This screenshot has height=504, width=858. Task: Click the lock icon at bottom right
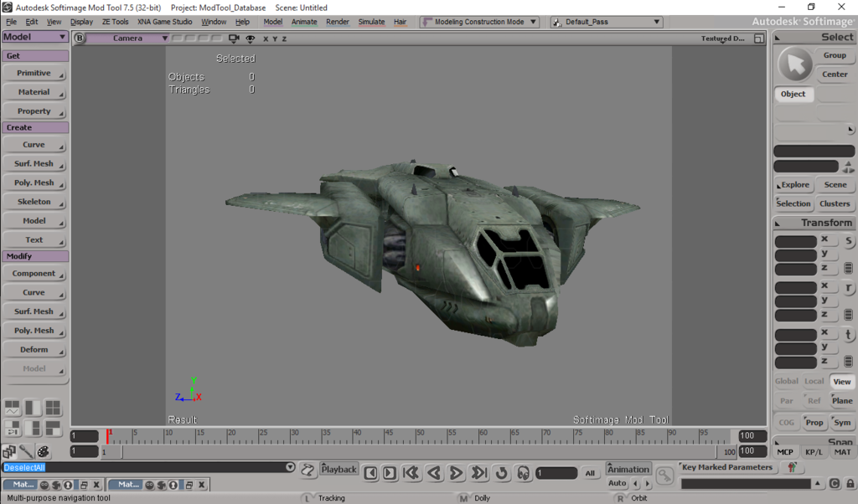coord(850,483)
